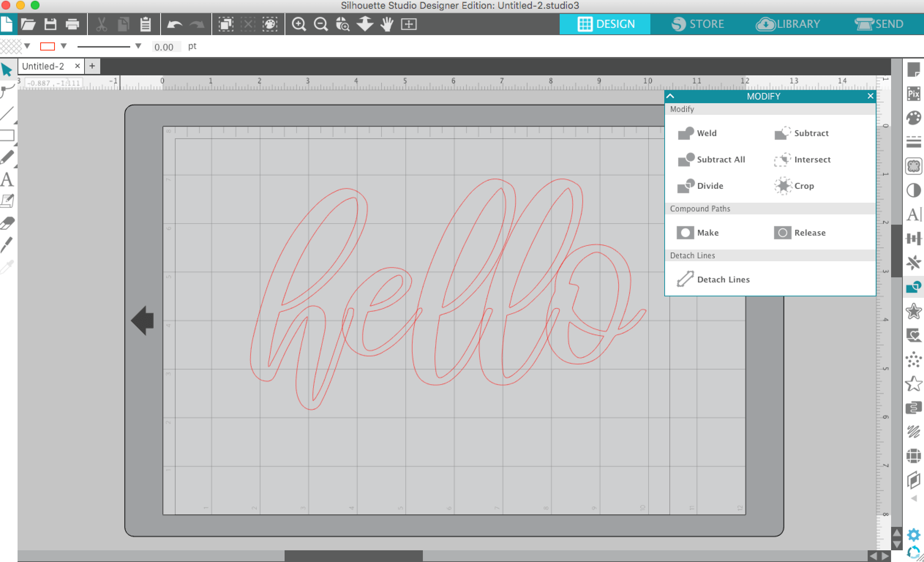Click the Undo arrow icon
Screen dimensions: 924x562
pos(174,25)
